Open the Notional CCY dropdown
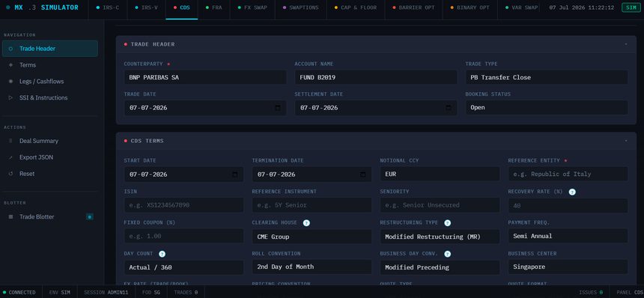 (440, 174)
